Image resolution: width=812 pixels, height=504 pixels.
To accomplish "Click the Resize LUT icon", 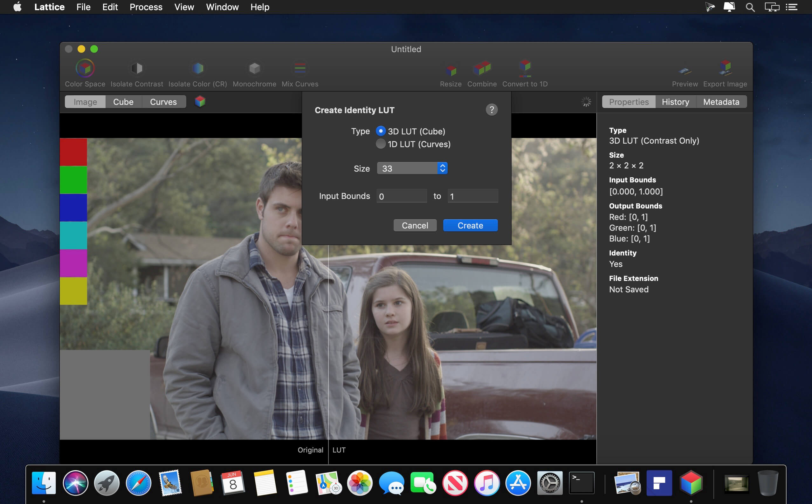I will click(451, 70).
